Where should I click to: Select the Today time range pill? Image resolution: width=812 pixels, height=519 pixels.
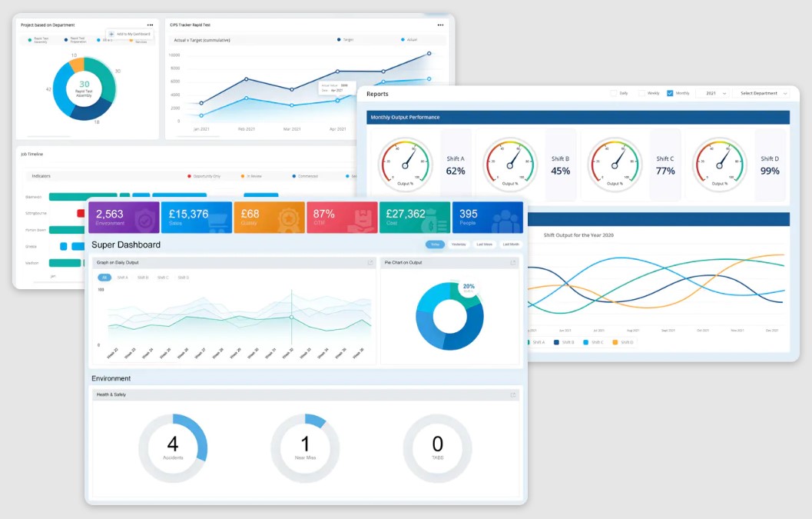tap(435, 245)
